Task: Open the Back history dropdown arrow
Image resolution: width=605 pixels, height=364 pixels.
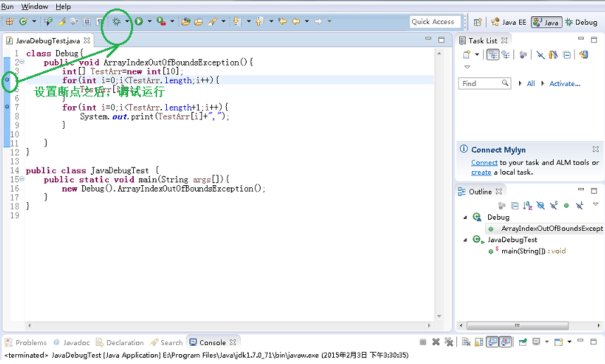Action: point(307,21)
